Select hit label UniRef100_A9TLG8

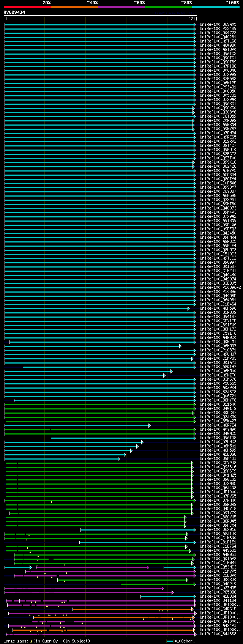point(218,41)
